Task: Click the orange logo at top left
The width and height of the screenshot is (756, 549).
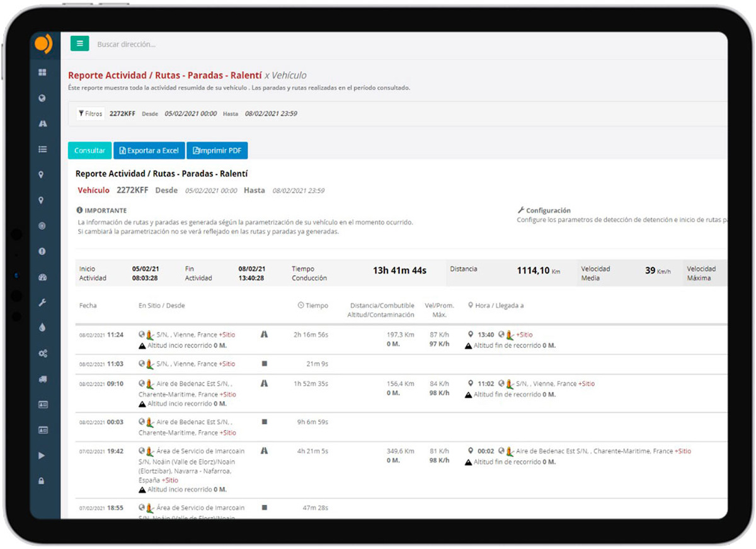Action: 43,44
